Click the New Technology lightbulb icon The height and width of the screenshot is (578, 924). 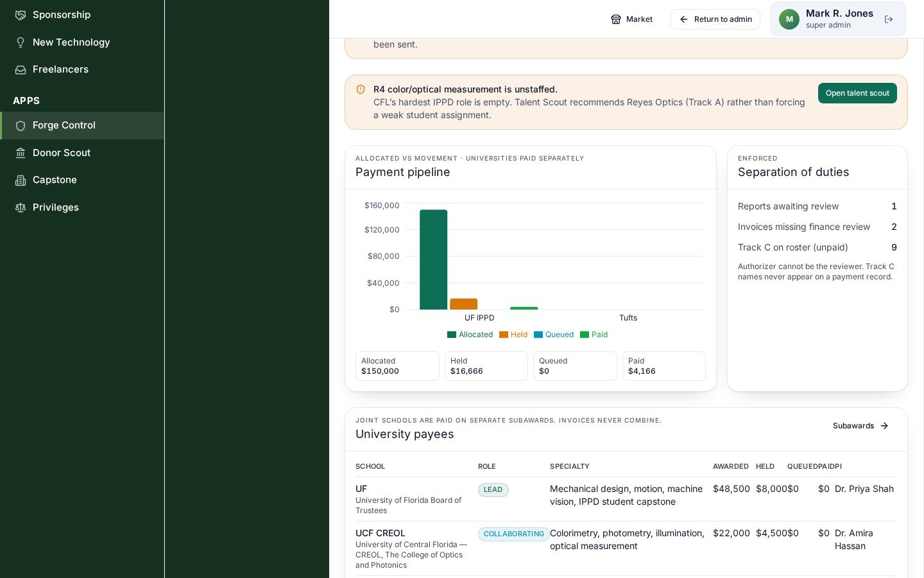[x=21, y=42]
